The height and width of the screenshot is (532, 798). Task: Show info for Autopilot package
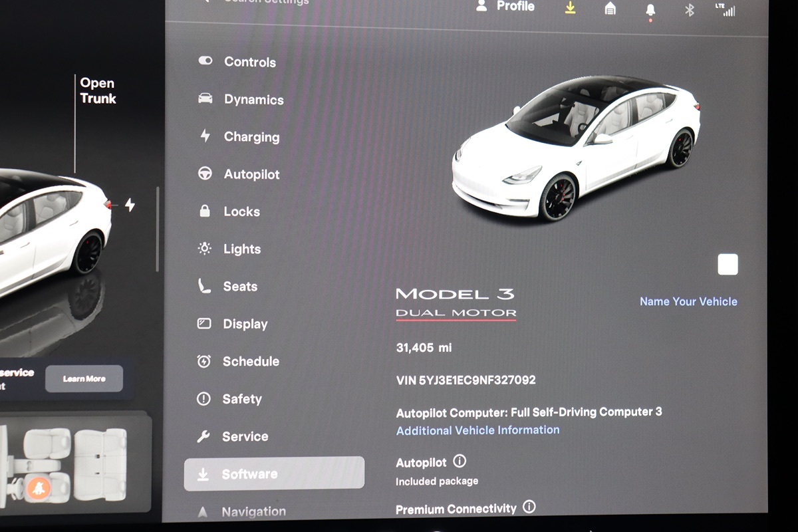tap(460, 461)
